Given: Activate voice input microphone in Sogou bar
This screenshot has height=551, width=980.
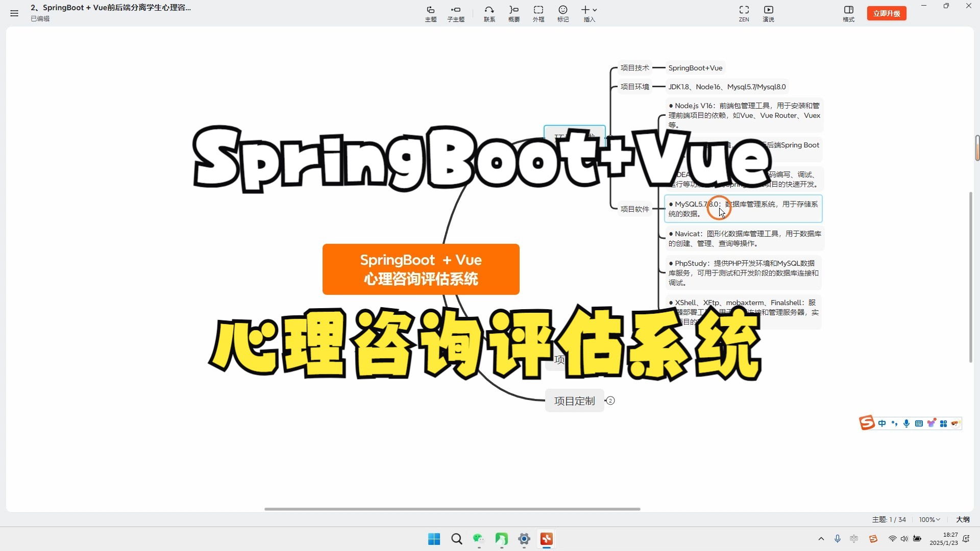Looking at the screenshot, I should click(906, 423).
